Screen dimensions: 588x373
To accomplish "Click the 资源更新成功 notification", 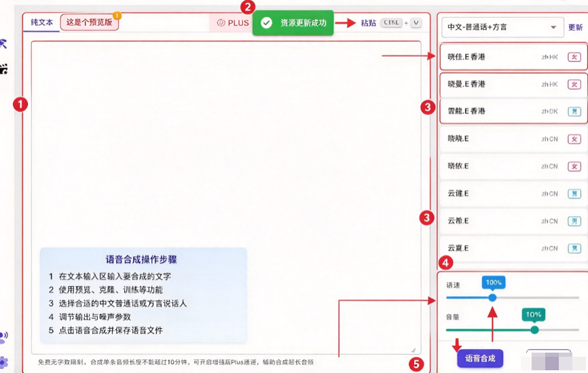I will [x=293, y=23].
